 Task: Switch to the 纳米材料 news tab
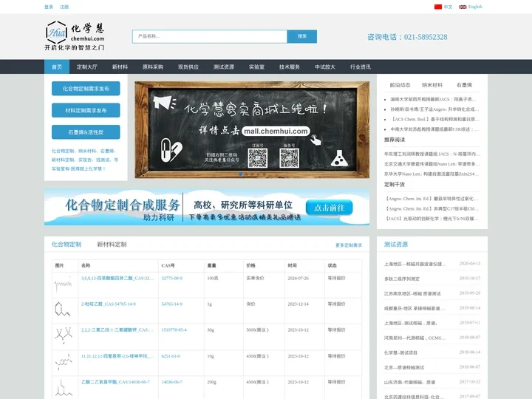click(x=432, y=85)
